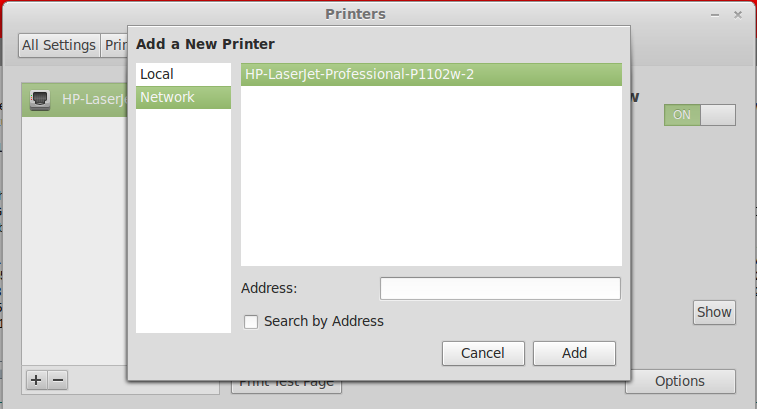Viewport: 757px width, 409px height.
Task: Click the HP-LaserJet printer icon in sidebar
Action: [x=40, y=99]
